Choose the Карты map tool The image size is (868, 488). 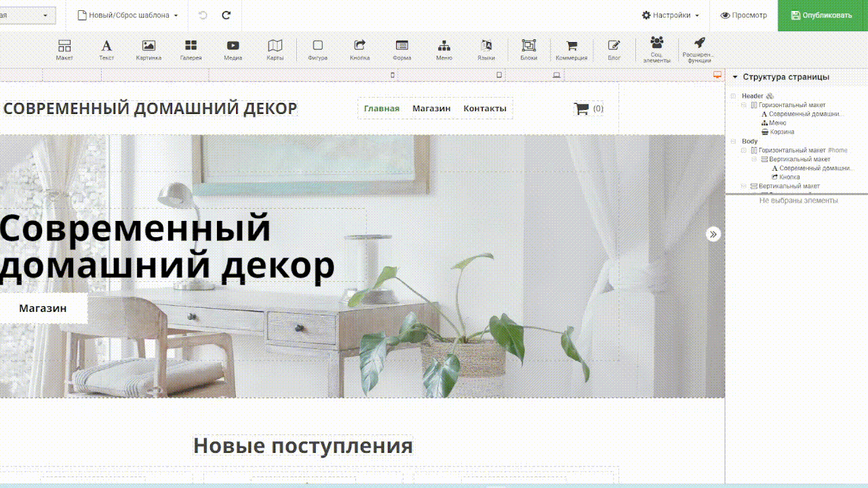click(x=275, y=49)
